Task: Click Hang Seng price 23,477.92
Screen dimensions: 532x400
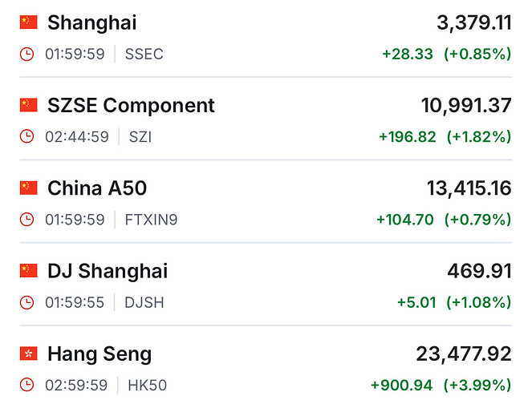Action: pos(464,354)
